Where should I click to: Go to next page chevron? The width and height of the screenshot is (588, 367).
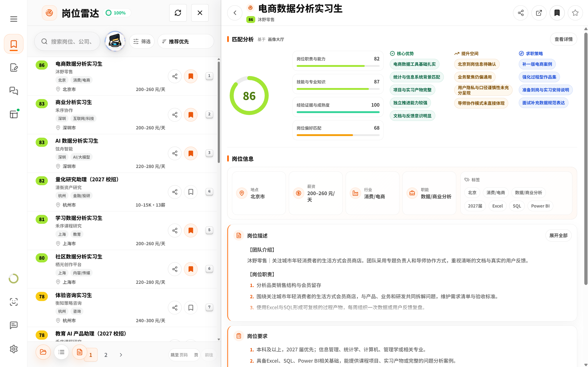tap(121, 355)
